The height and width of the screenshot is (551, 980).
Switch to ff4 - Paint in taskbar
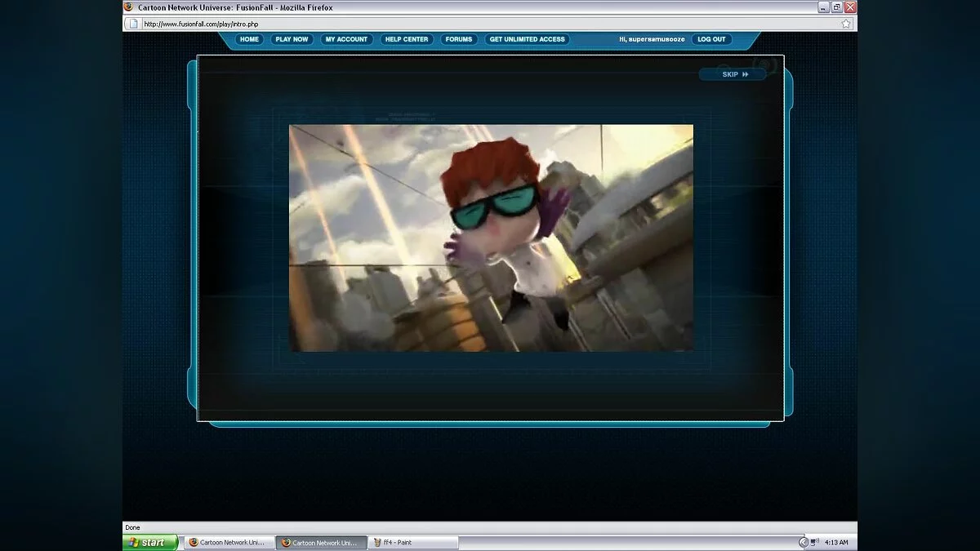pyautogui.click(x=413, y=542)
